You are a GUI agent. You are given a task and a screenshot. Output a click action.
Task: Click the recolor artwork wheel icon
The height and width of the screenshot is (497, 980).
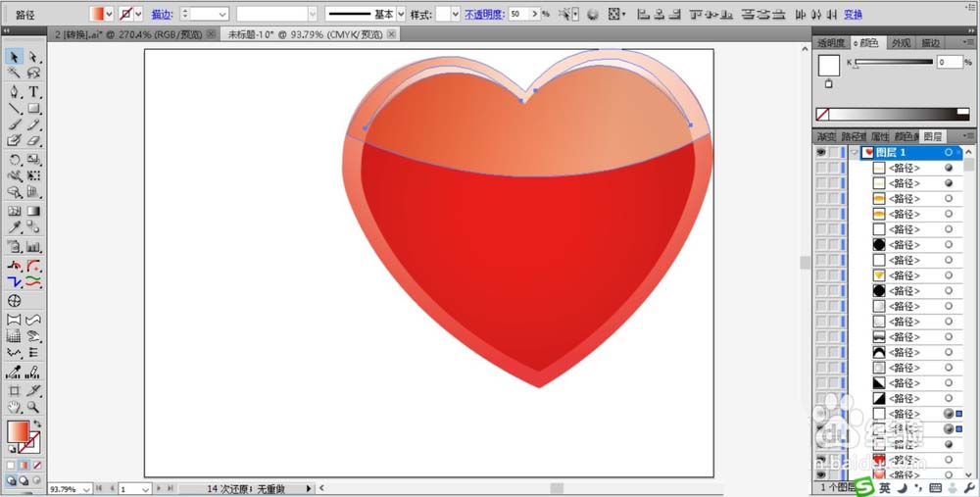(x=593, y=14)
